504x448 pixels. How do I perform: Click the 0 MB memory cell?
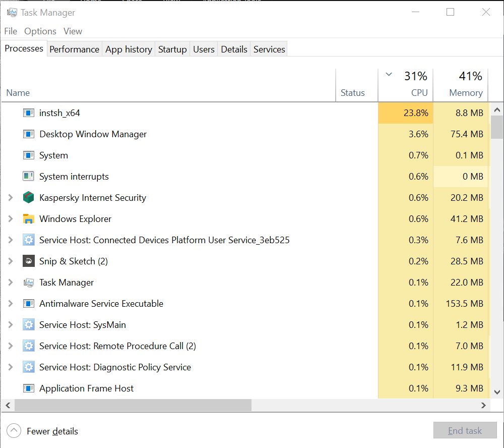[461, 177]
